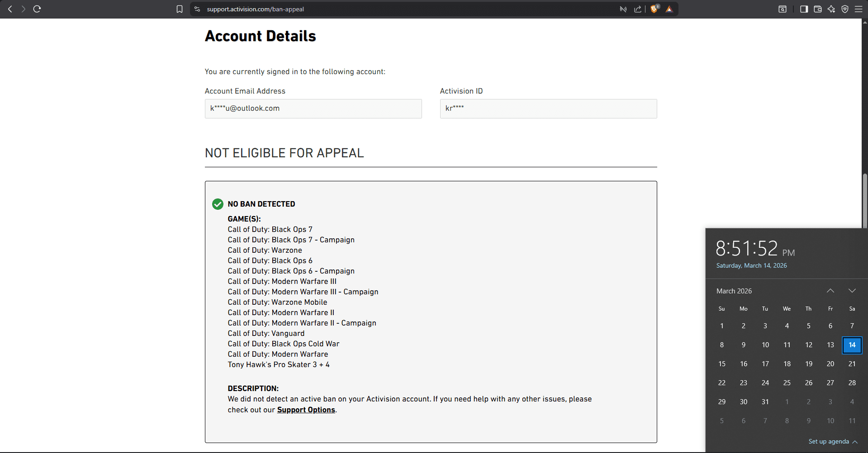This screenshot has height=453, width=868.
Task: Toggle the browser sidebar panel
Action: click(804, 9)
